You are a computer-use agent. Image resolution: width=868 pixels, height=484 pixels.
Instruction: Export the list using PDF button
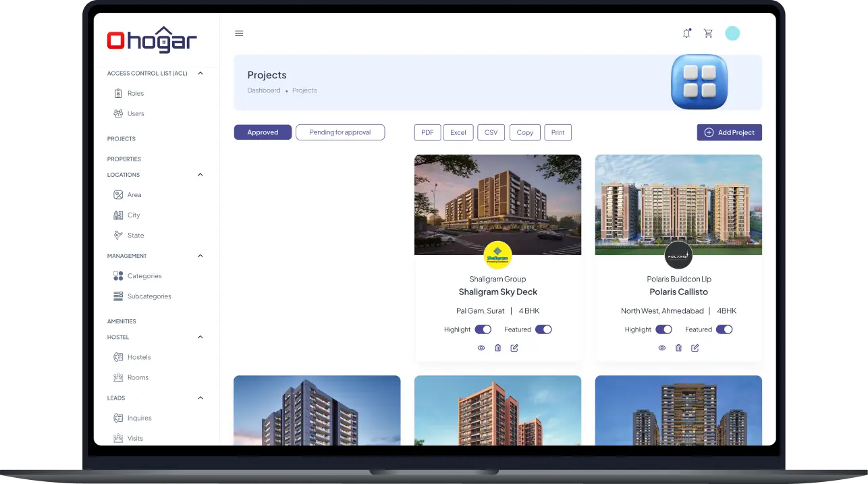pyautogui.click(x=427, y=132)
